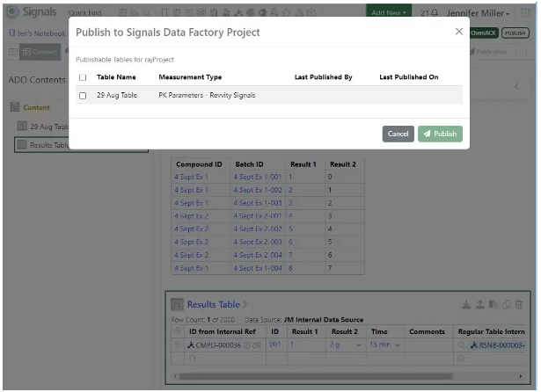Viewport: 541px width, 392px height.
Task: Click the trash icon in Results Table
Action: click(x=518, y=304)
